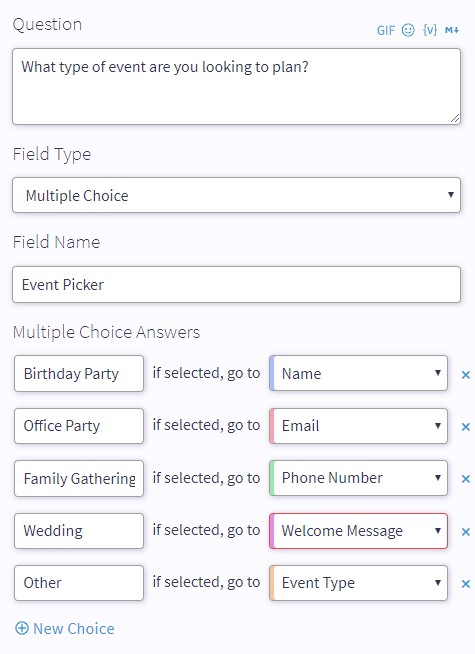Image resolution: width=475 pixels, height=654 pixels.
Task: Toggle the markdown M+ icon
Action: tap(452, 30)
